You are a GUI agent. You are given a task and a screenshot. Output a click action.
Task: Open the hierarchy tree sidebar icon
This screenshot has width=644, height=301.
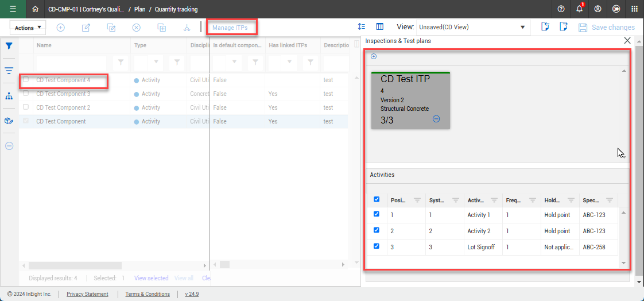click(9, 97)
